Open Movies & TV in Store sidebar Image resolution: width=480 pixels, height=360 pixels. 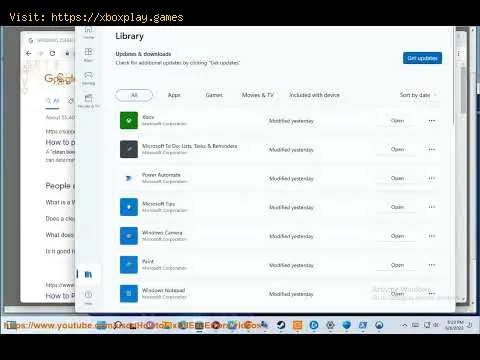(x=88, y=101)
